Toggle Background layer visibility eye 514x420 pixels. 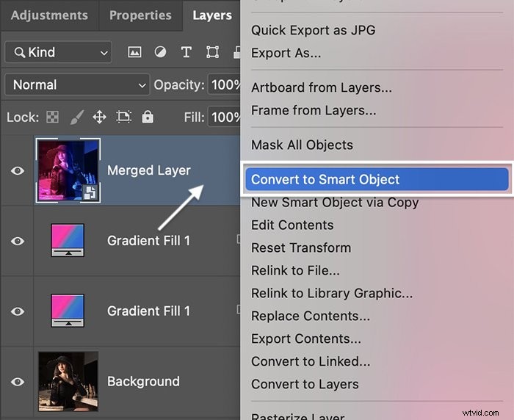[18, 382]
